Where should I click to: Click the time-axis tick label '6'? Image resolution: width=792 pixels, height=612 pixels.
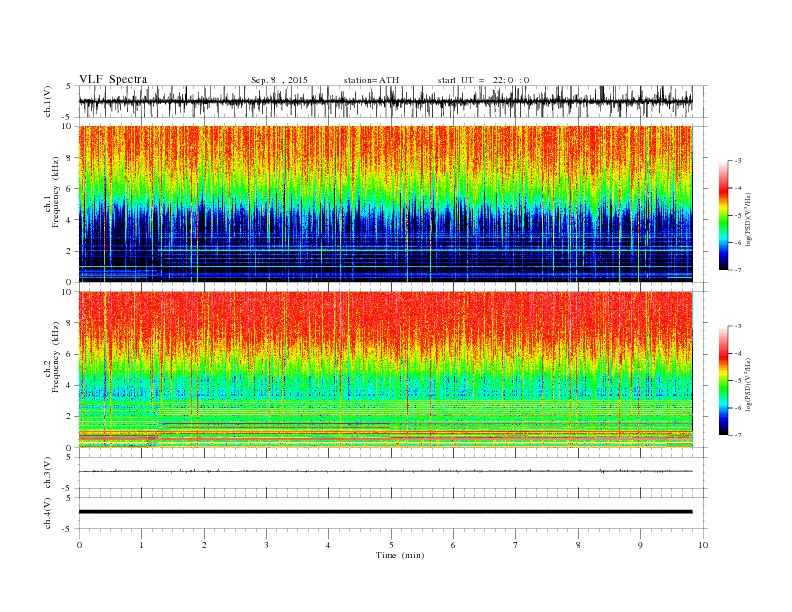[x=453, y=545]
